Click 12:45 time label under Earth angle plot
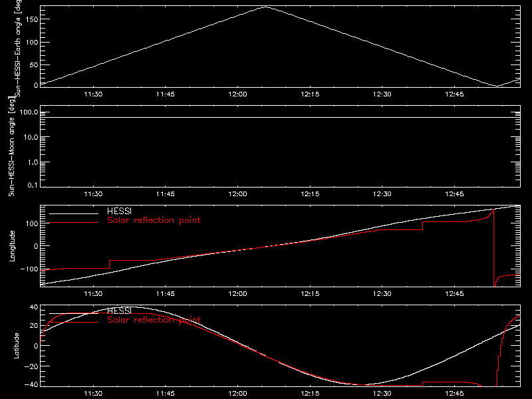Image resolution: width=532 pixels, height=399 pixels. click(x=455, y=94)
